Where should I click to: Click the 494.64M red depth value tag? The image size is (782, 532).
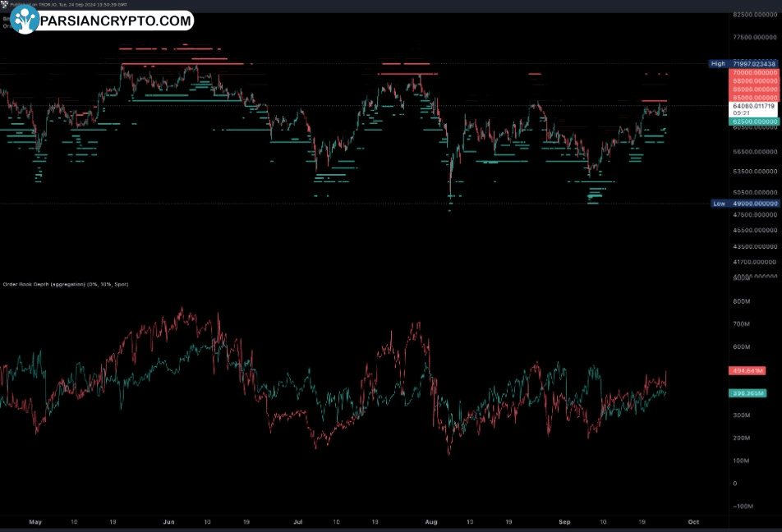tap(747, 371)
